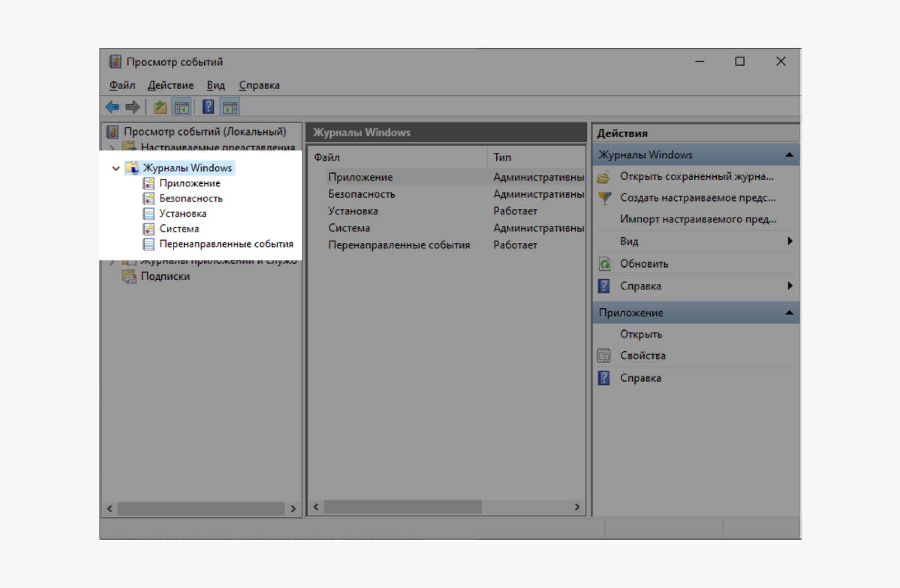Click the help icon beside lower Справка
The height and width of the screenshot is (588, 900).
point(604,378)
